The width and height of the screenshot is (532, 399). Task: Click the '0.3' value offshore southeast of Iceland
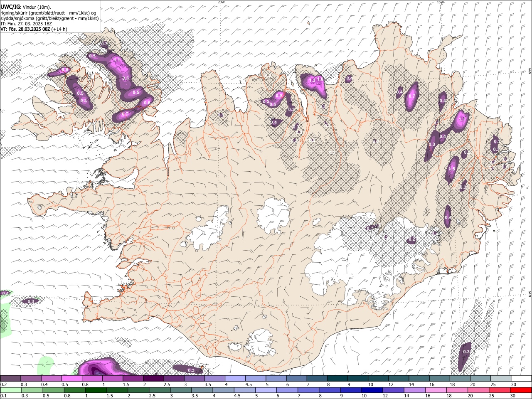(x=466, y=352)
